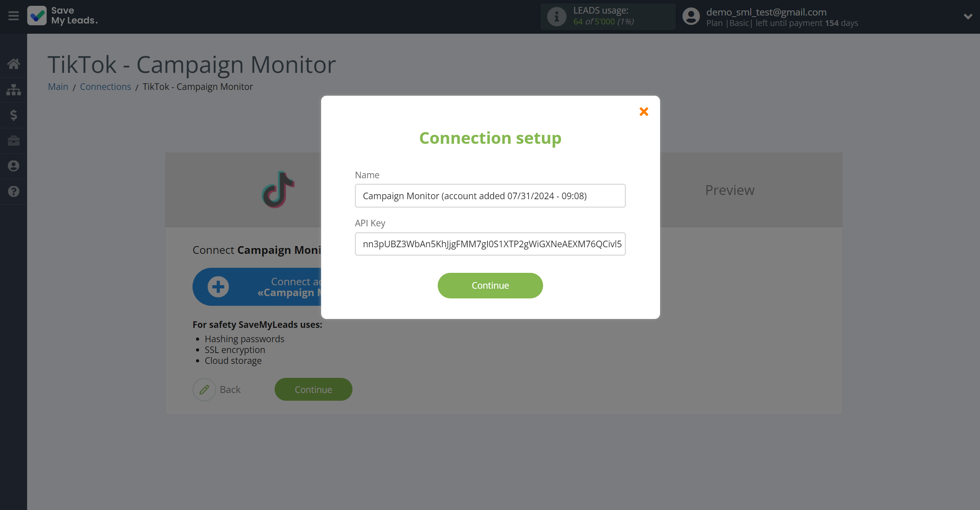This screenshot has height=510, width=980.
Task: Click the API Key input field
Action: click(491, 243)
